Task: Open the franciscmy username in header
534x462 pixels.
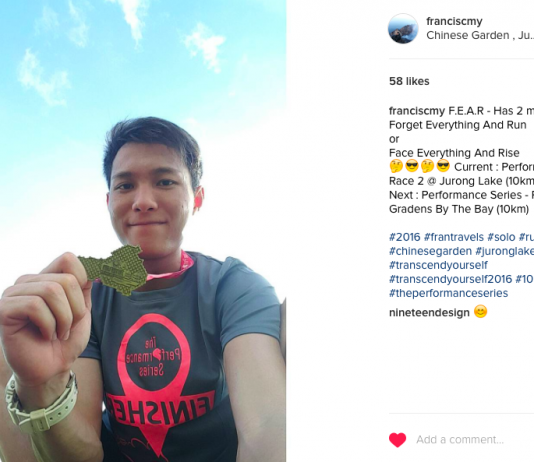Action: [454, 21]
